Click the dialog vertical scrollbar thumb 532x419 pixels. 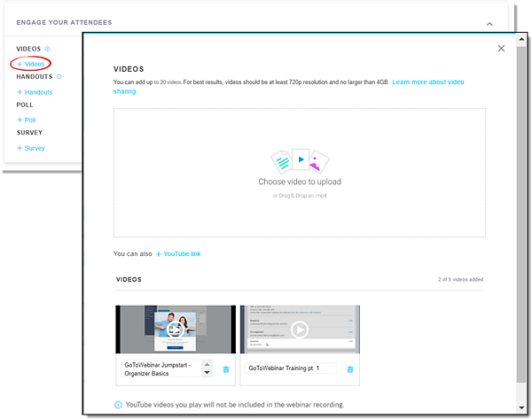coord(521,214)
